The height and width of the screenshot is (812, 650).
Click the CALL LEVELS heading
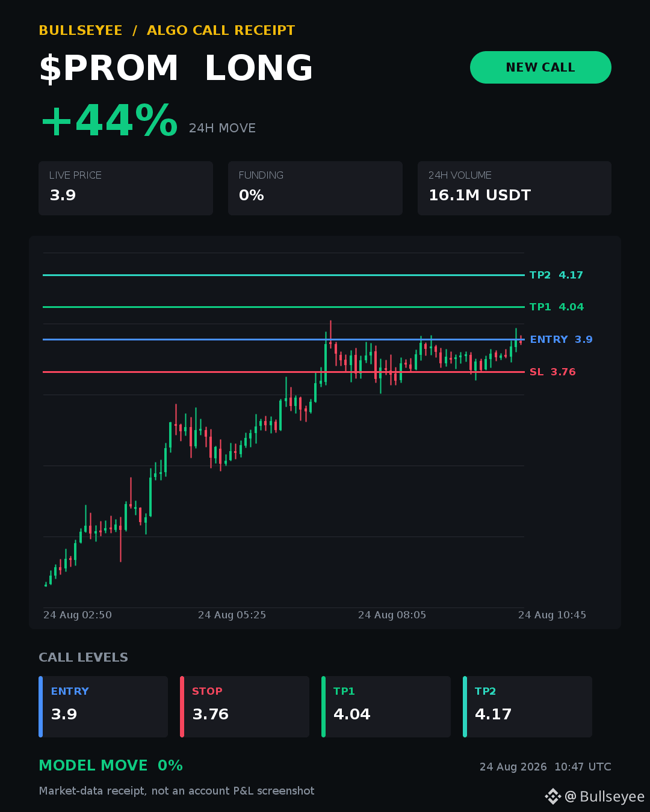point(84,657)
